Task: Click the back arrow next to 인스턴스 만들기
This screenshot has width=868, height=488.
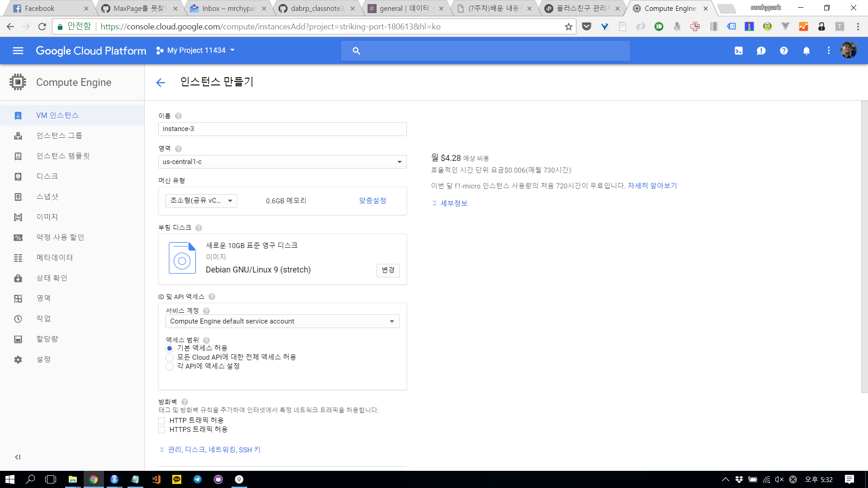Action: coord(160,82)
